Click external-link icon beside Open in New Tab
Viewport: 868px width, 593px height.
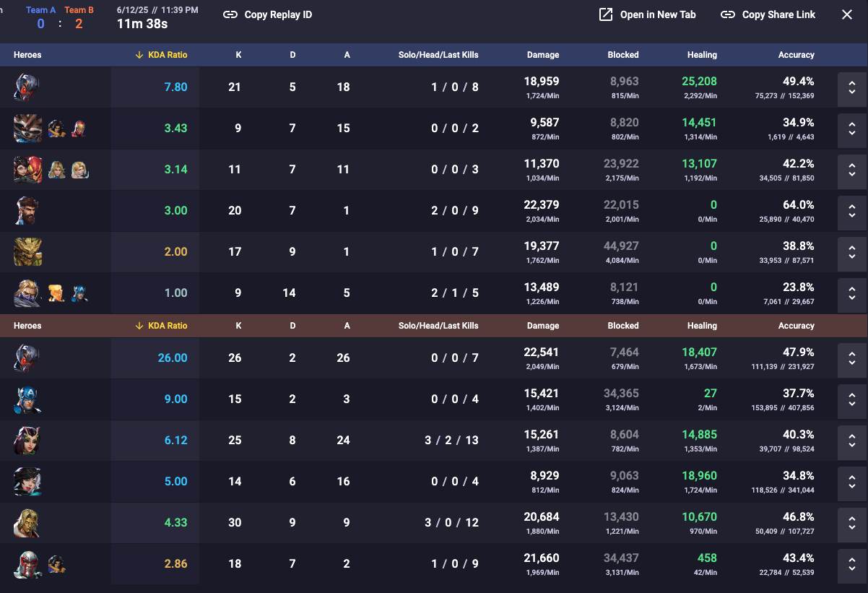[606, 14]
